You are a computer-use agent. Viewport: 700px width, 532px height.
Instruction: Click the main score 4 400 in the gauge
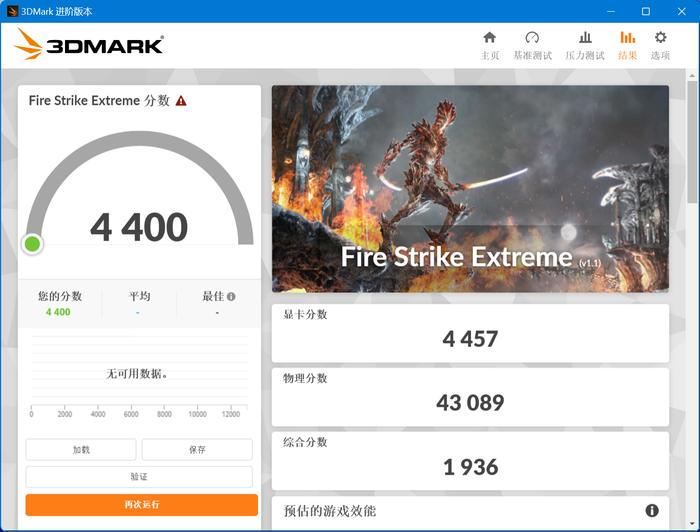(139, 227)
